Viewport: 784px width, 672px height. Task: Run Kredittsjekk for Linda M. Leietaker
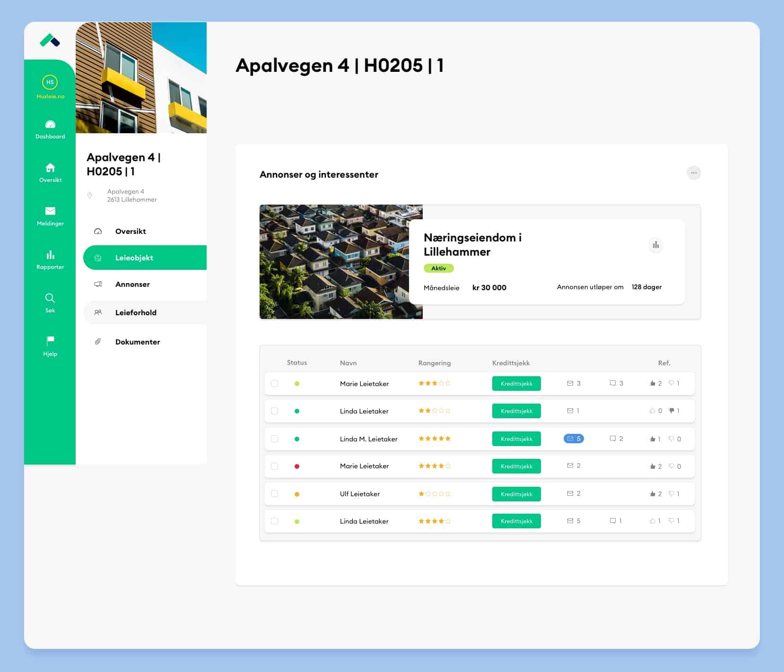pyautogui.click(x=516, y=439)
